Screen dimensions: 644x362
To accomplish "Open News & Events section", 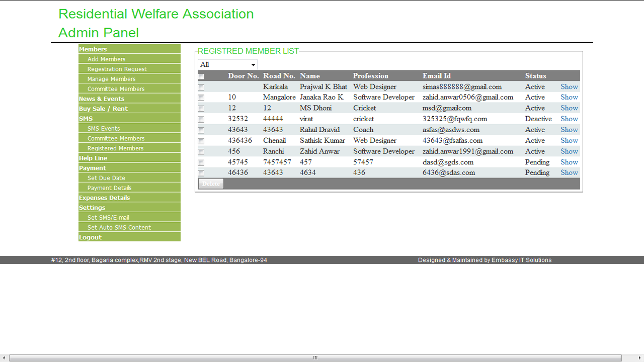I will 129,99.
